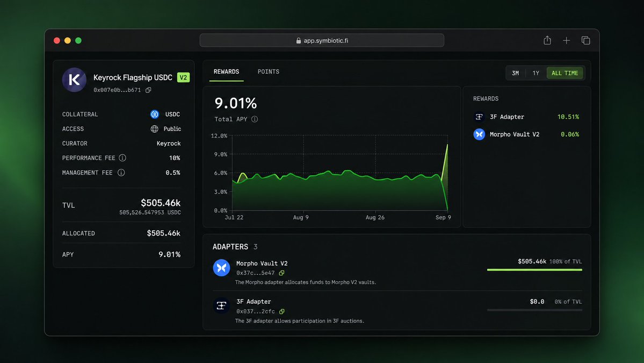Screen dimensions: 644x363
Task: Open the 3F Adapter name in Adapters
Action: click(x=254, y=302)
